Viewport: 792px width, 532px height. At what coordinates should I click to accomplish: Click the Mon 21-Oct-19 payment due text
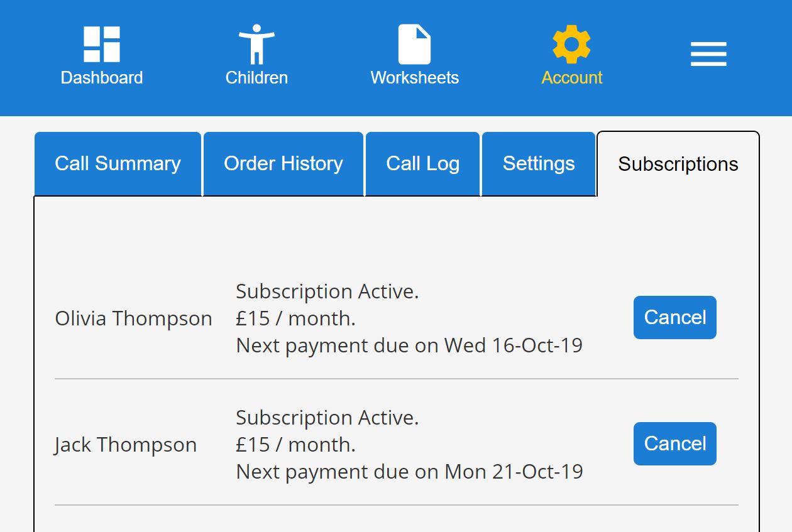click(x=514, y=472)
